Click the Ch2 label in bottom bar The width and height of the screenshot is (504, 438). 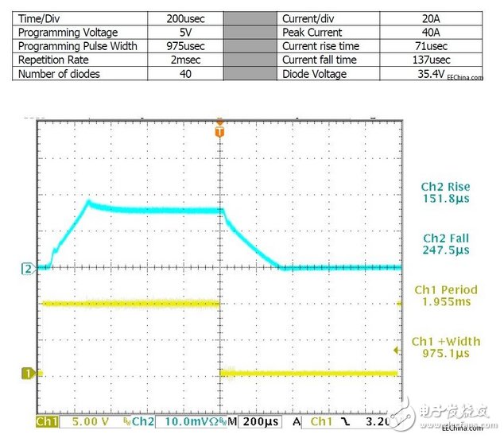[x=142, y=420]
